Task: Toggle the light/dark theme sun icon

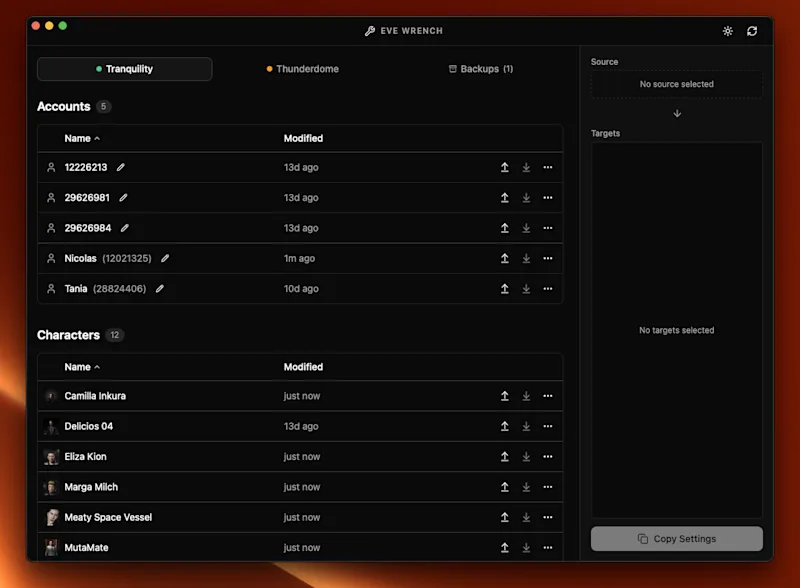Action: click(x=728, y=31)
